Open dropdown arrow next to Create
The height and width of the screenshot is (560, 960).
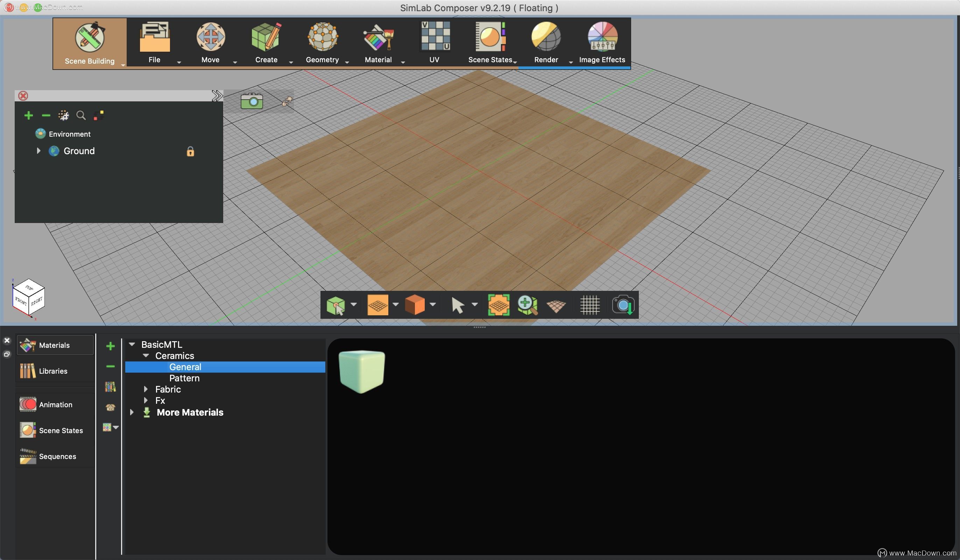pos(291,62)
